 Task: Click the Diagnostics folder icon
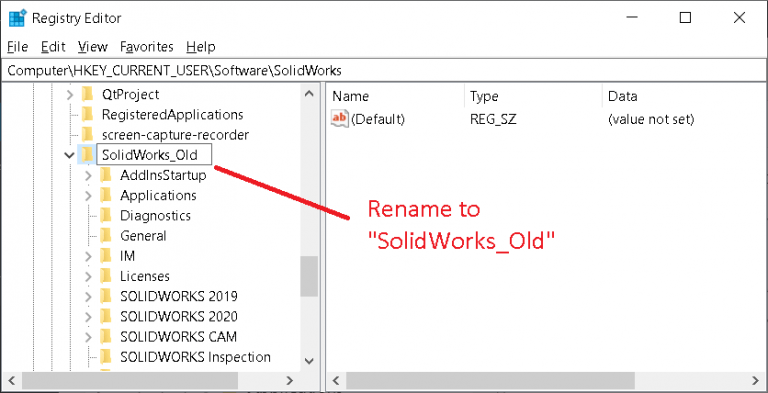click(x=106, y=215)
